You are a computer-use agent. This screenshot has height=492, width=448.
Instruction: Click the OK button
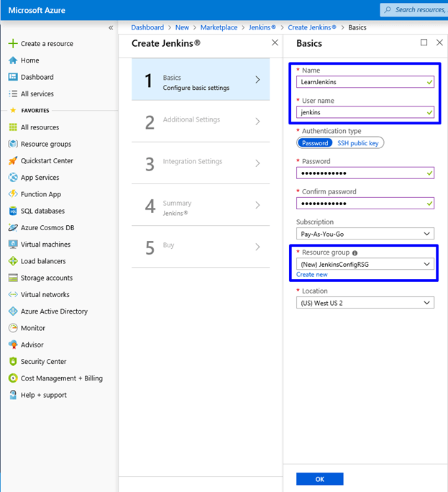coord(320,479)
